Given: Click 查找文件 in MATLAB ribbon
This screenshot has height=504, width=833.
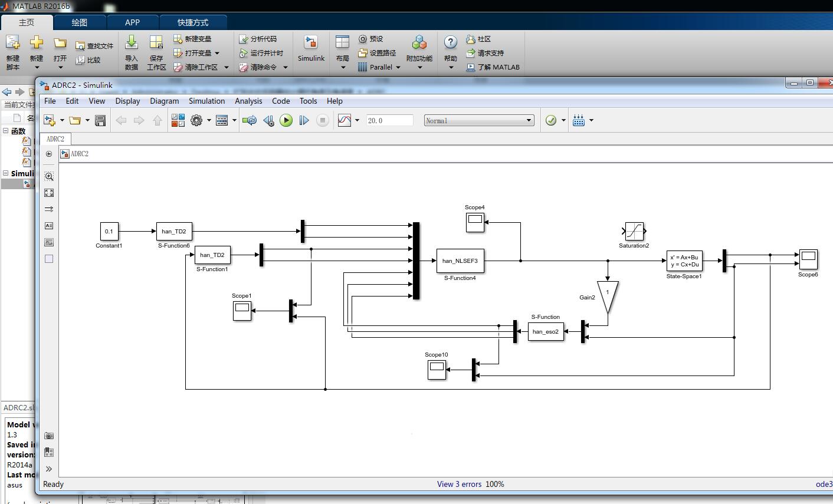Looking at the screenshot, I should (x=94, y=45).
